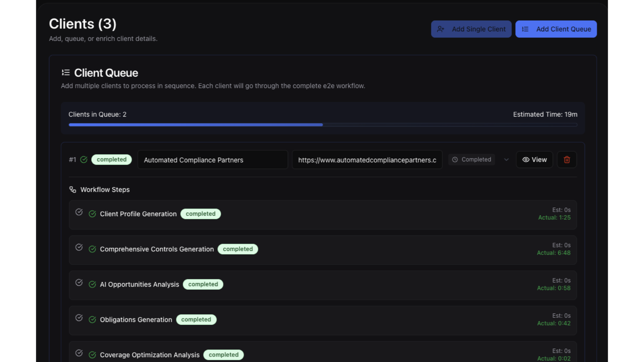The height and width of the screenshot is (362, 644).
Task: Click the Client Queue list icon
Action: click(66, 72)
